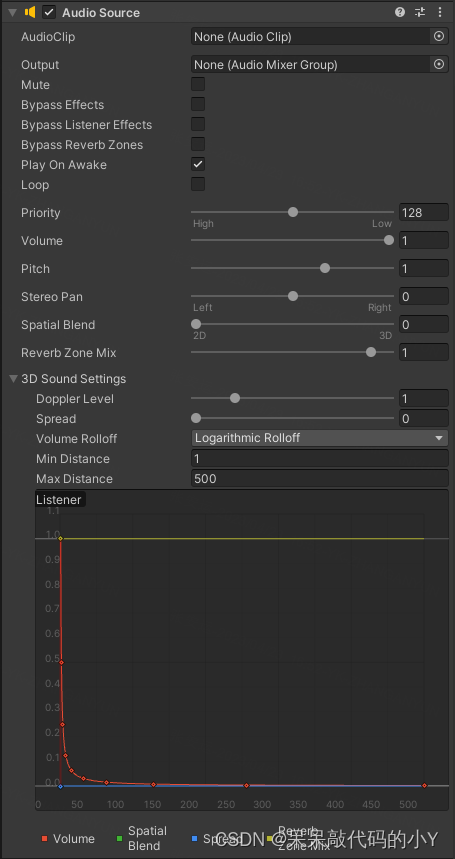Viewport: 455px width, 859px height.
Task: Enable the Mute checkbox
Action: (x=198, y=84)
